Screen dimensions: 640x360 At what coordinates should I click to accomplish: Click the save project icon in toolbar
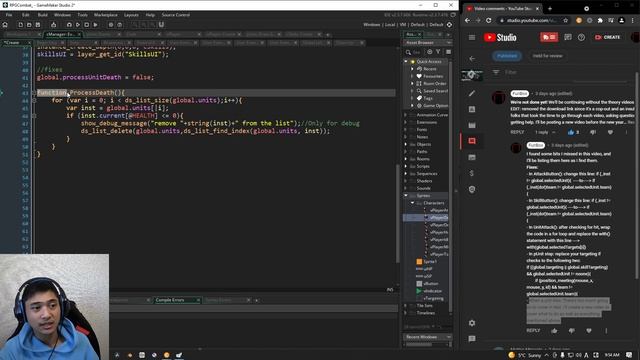tap(38, 25)
